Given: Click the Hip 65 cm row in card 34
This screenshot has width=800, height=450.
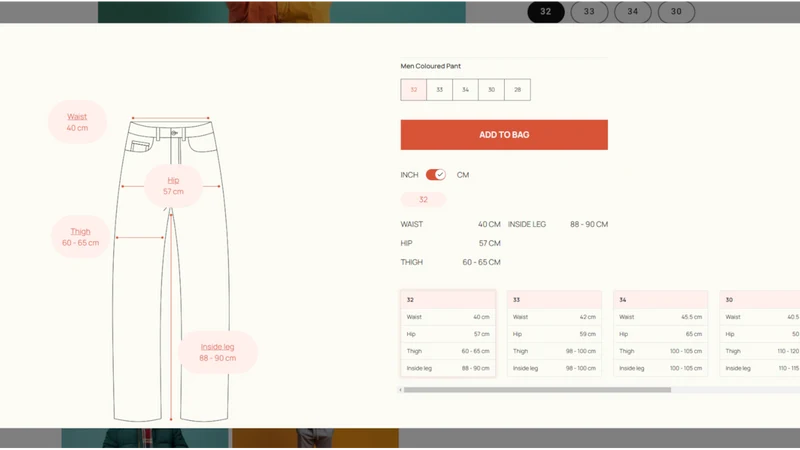Looking at the screenshot, I should (x=661, y=334).
